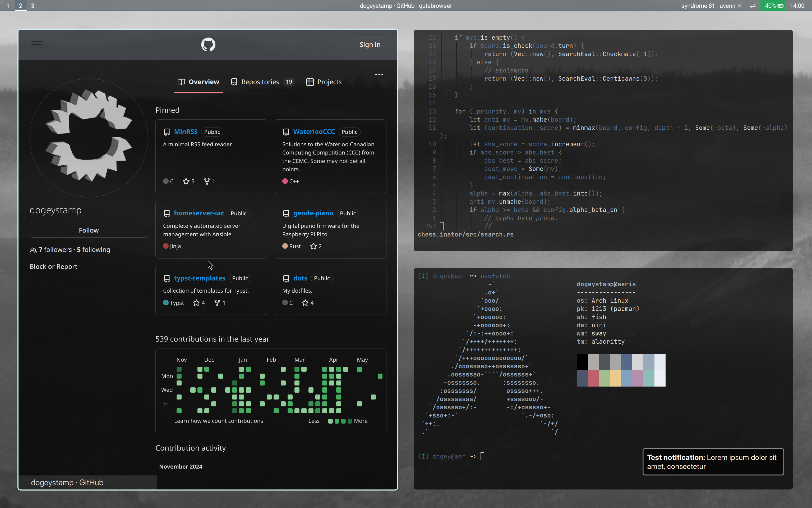Screen dimensions: 812x508
Task: Click the terminal prompt cursor after neofetch
Action: point(482,456)
